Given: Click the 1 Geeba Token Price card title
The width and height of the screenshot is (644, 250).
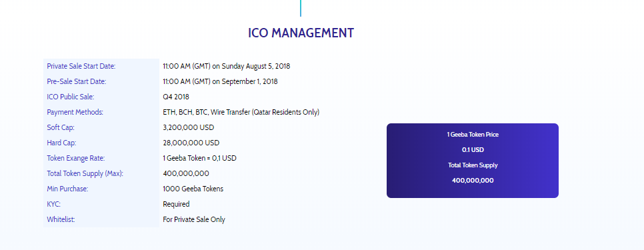Looking at the screenshot, I should (x=473, y=135).
